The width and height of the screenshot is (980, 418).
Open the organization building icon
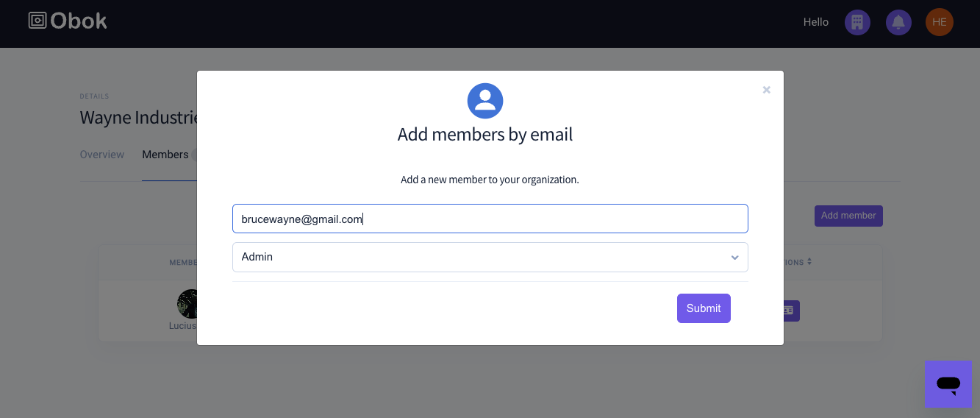[x=857, y=22]
